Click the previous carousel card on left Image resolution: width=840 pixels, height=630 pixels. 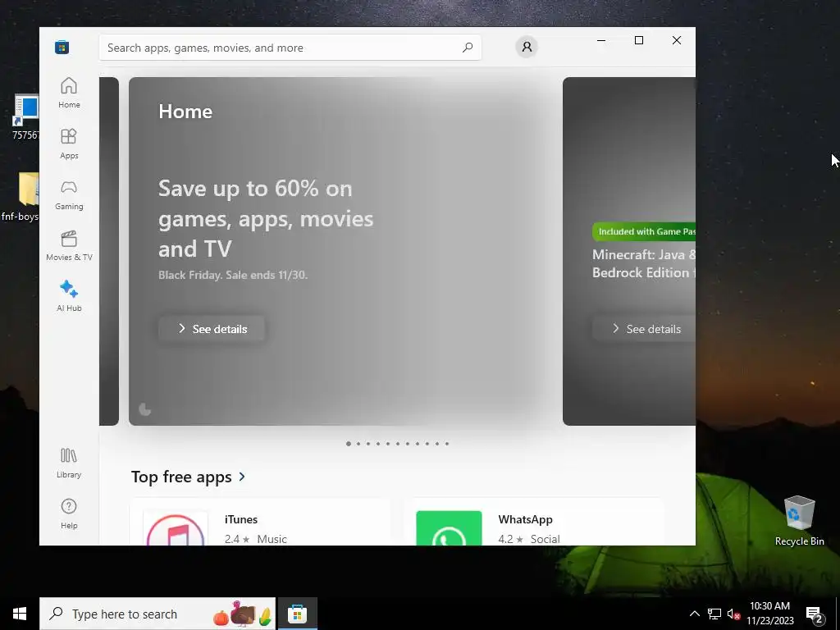click(x=109, y=251)
